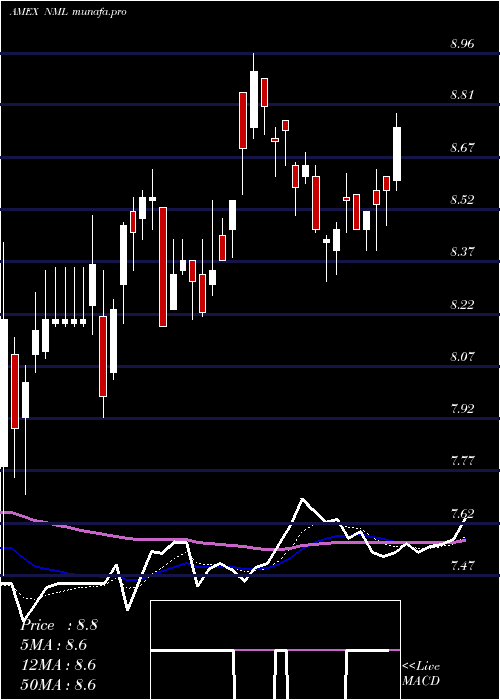Click the '12MA : 8.6' readout
Screen dimensions: 500x700
click(58, 665)
